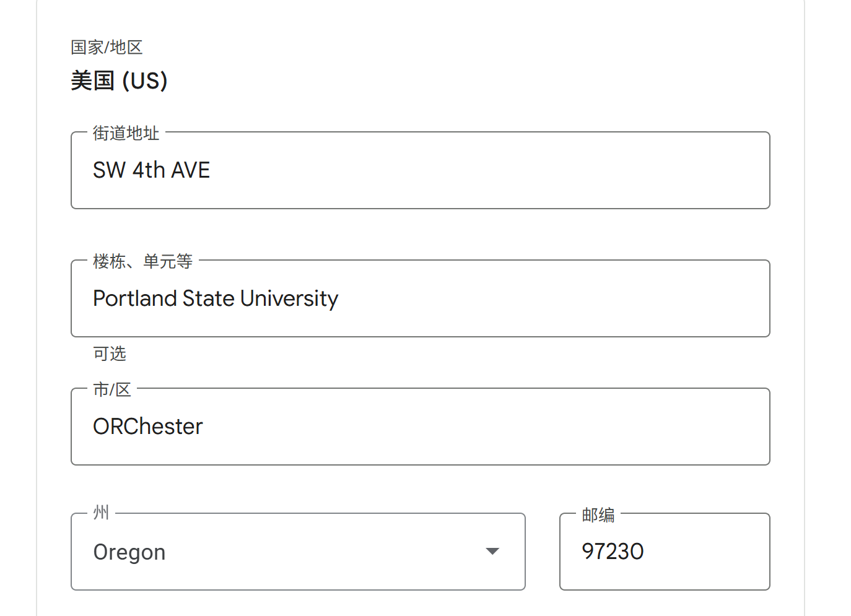The image size is (851, 616).
Task: Click the 楼栋、单元等 field label
Action: pyautogui.click(x=142, y=261)
